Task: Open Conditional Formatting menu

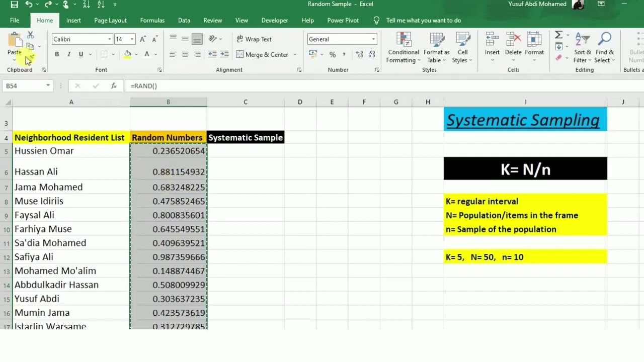Action: click(x=404, y=48)
